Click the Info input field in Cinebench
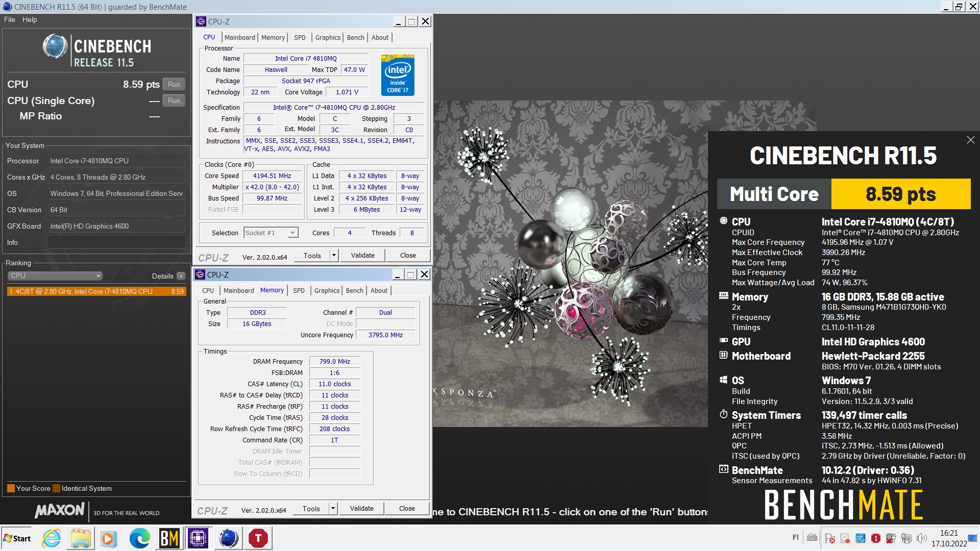Viewport: 980px width, 551px height. [117, 243]
